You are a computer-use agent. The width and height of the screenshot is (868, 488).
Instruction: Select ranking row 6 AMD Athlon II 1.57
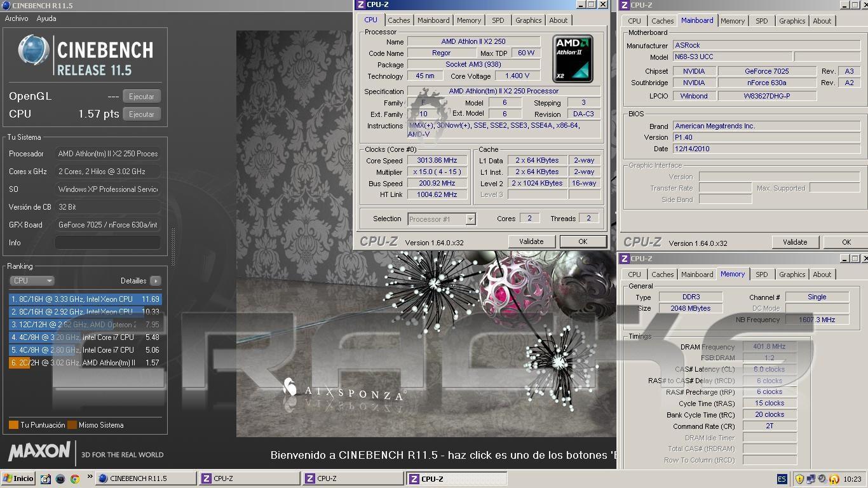tap(85, 363)
